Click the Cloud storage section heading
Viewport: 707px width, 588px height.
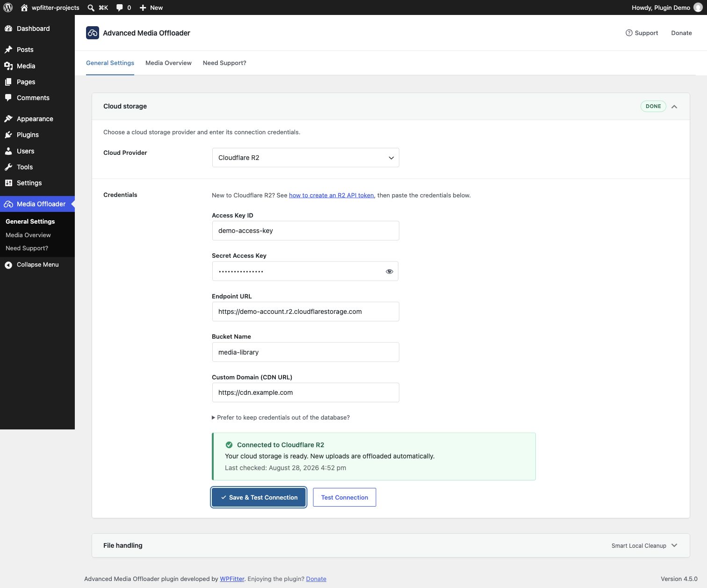coord(125,106)
